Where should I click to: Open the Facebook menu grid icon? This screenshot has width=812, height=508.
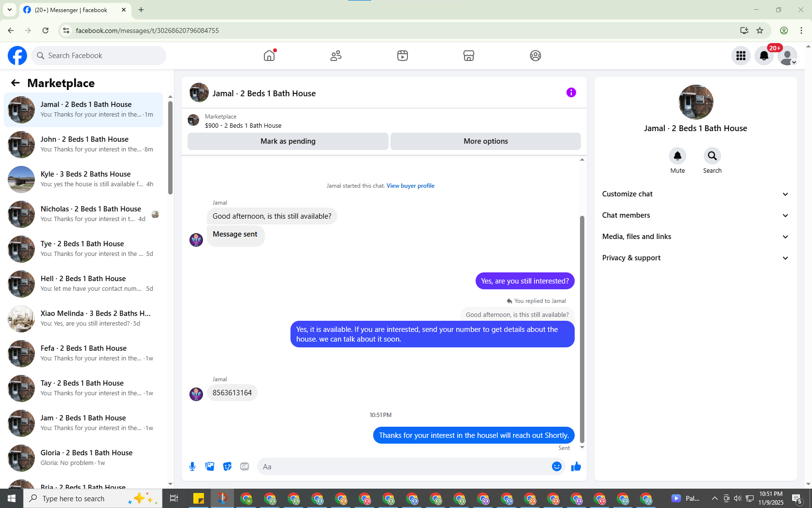pos(741,56)
